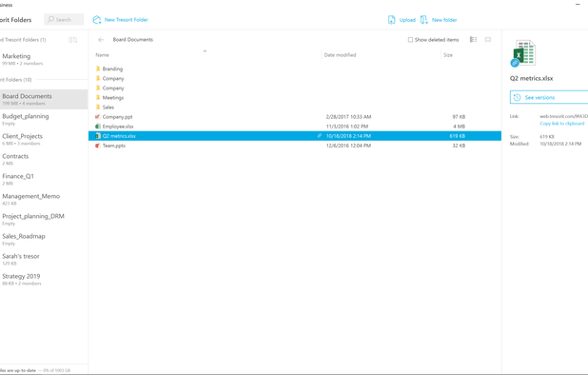
Task: Open the Marketing tresor in sidebar
Action: pyautogui.click(x=44, y=59)
